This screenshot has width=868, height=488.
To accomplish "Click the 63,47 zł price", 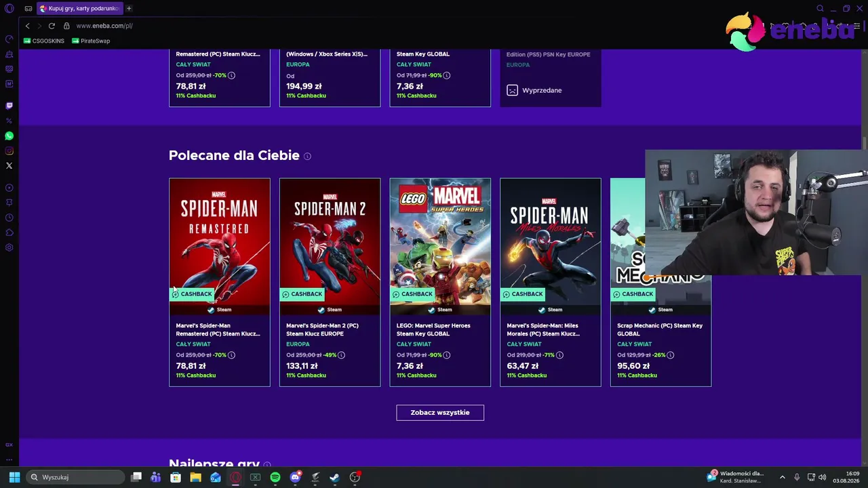I will tap(523, 366).
